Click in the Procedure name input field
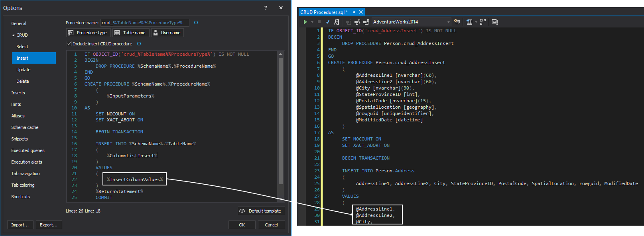 pos(145,23)
